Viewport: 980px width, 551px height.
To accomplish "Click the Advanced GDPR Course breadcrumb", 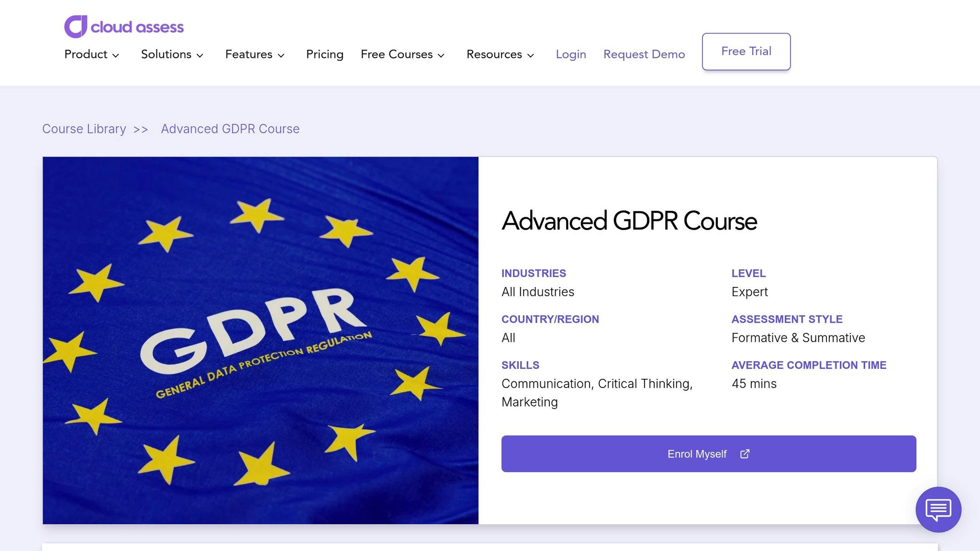I will [x=230, y=129].
